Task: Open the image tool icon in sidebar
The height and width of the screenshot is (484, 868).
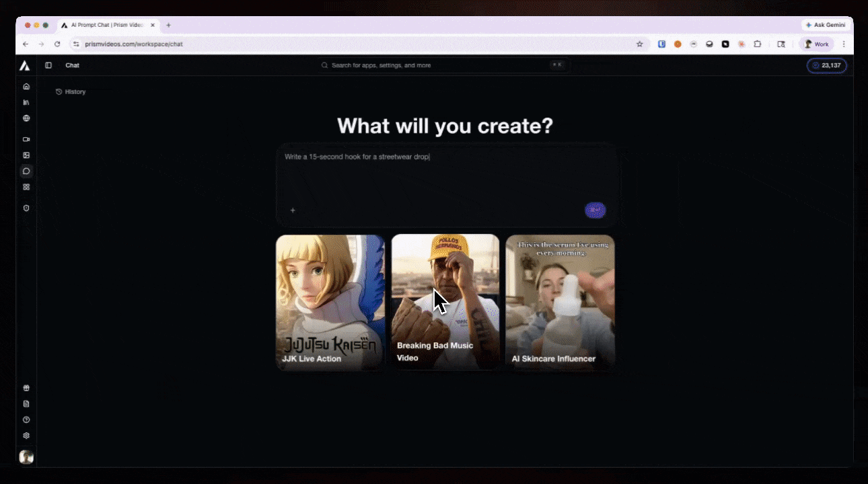Action: pos(26,155)
